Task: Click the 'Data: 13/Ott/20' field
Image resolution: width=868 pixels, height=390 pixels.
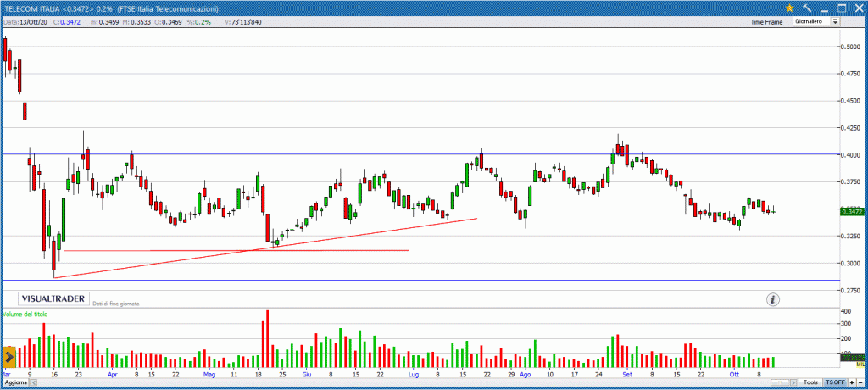Action: click(25, 21)
